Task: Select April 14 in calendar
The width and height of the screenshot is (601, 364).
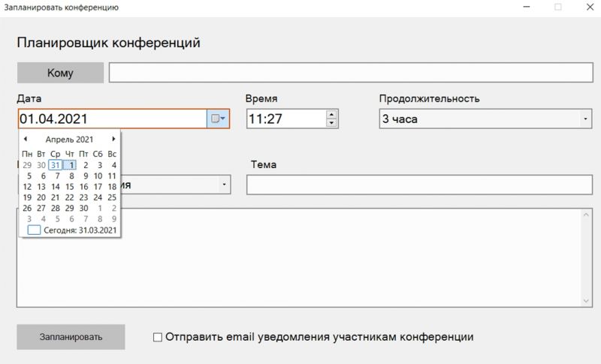Action: click(55, 187)
